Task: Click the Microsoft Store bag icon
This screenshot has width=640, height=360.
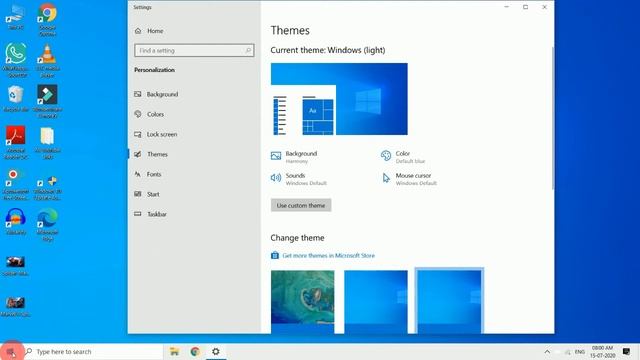Action: coord(275,256)
